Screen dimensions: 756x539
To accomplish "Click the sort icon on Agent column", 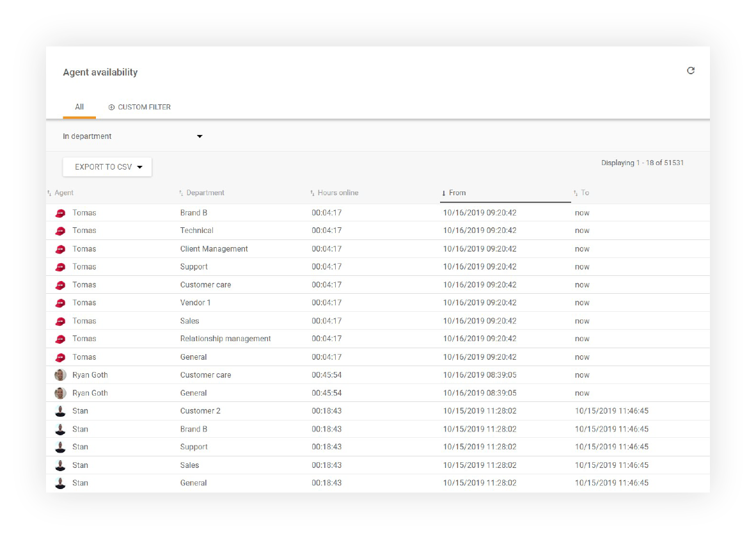I will pyautogui.click(x=50, y=192).
